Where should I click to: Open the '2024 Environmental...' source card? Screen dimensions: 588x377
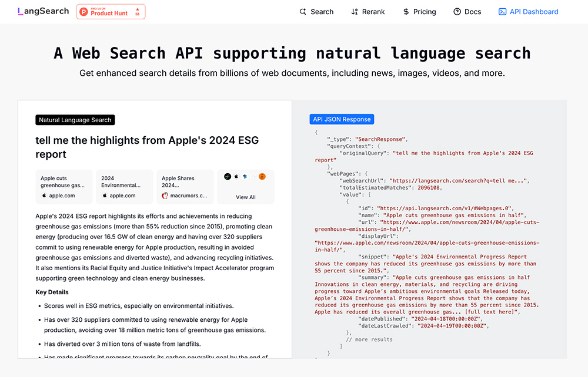[x=125, y=187]
